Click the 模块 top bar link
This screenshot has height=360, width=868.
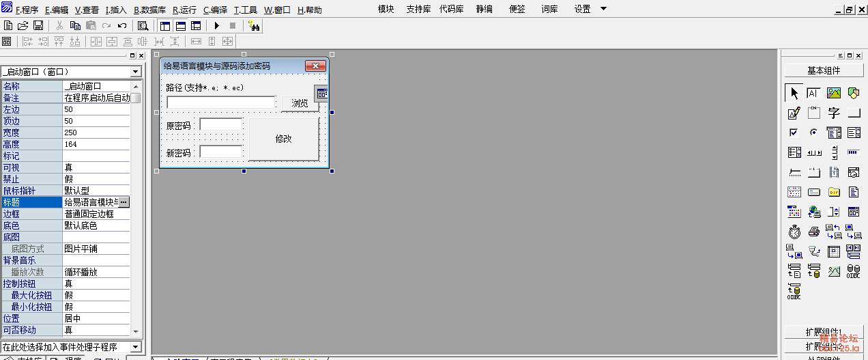pyautogui.click(x=386, y=9)
